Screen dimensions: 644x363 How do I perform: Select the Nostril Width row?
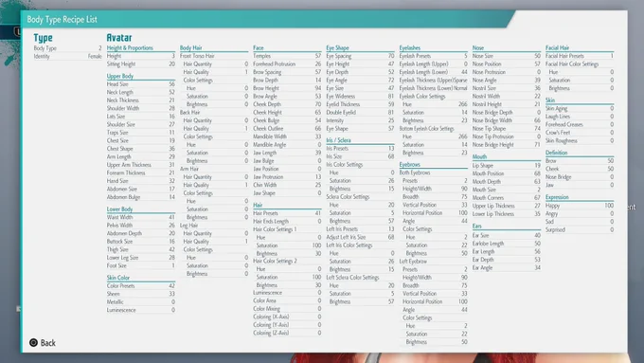(x=507, y=96)
